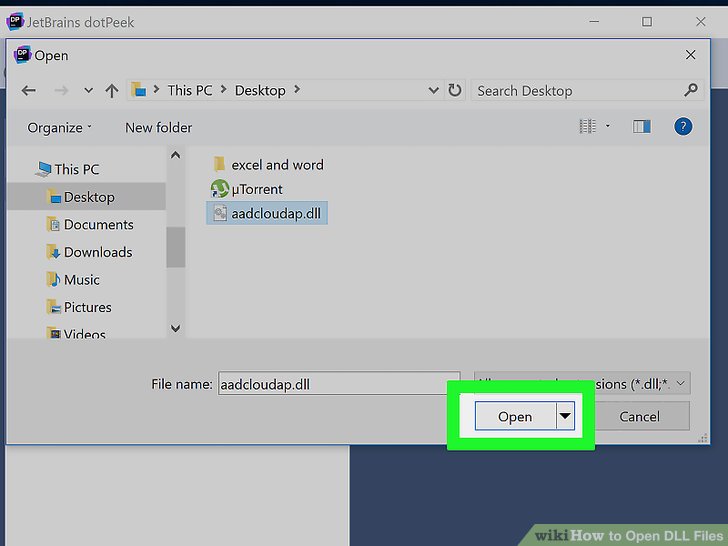Select the aadcloudap.dll file
The width and height of the screenshot is (728, 546).
(267, 213)
